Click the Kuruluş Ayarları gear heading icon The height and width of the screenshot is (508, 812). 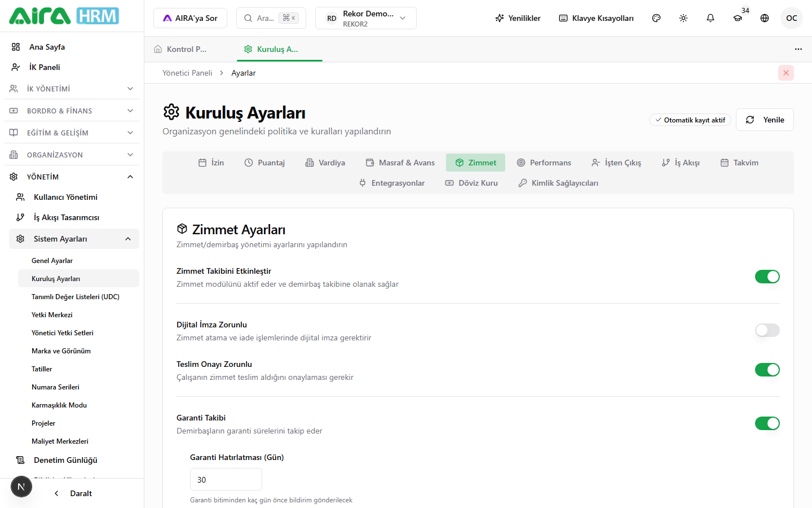[171, 112]
